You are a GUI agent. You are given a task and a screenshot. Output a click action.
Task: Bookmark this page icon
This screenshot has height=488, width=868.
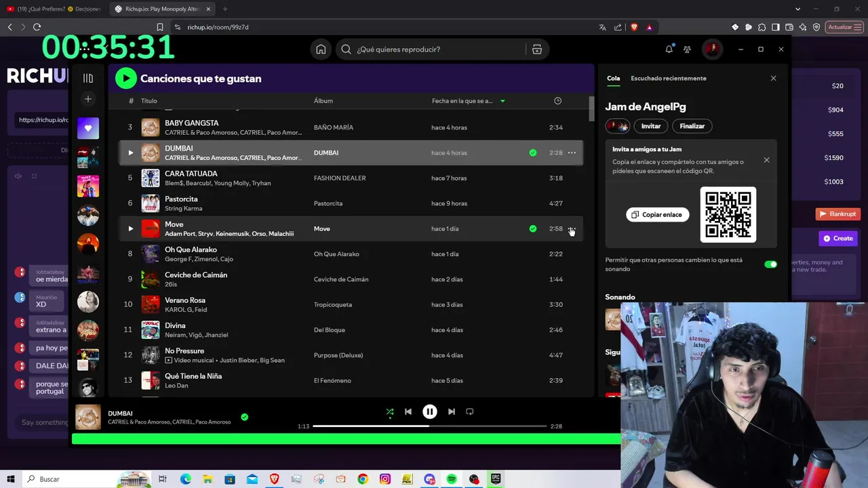[x=160, y=27]
